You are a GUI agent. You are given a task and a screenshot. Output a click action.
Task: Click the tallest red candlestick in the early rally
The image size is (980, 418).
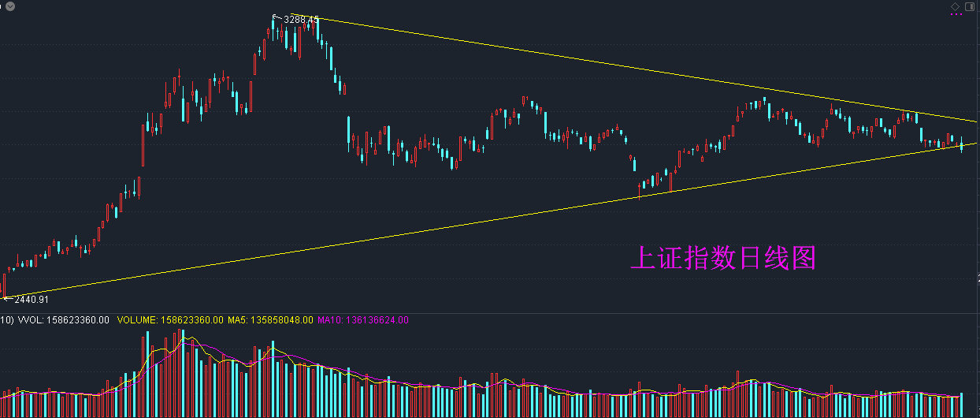pos(143,144)
